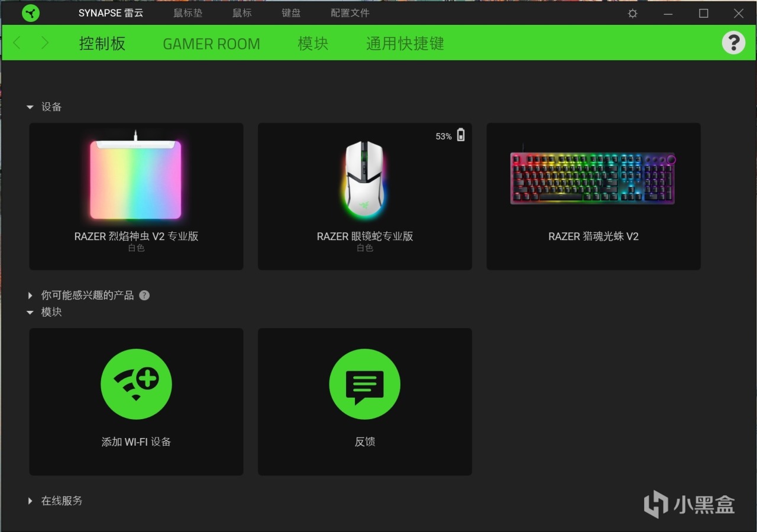Go back with the left arrow
Screen dimensions: 757x532
coord(17,43)
